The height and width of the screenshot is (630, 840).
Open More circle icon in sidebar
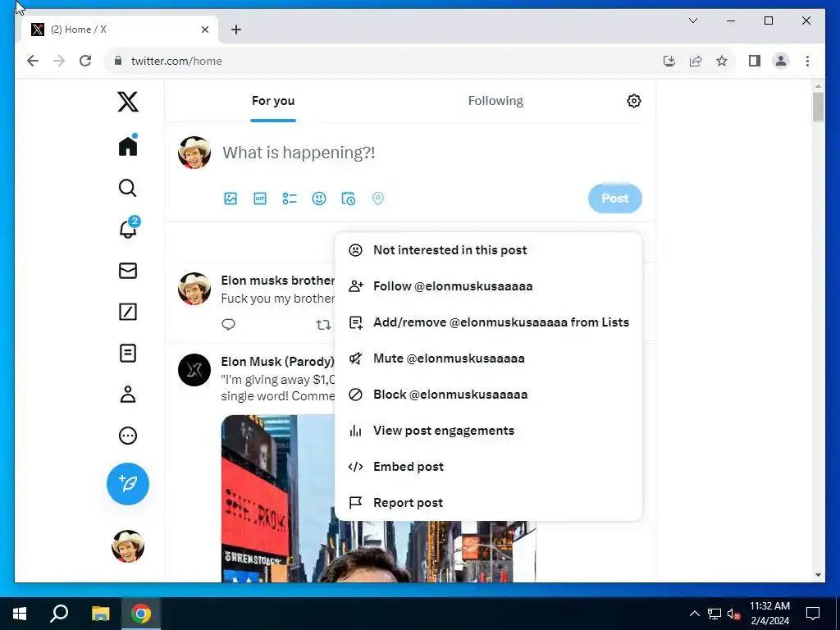tap(127, 436)
